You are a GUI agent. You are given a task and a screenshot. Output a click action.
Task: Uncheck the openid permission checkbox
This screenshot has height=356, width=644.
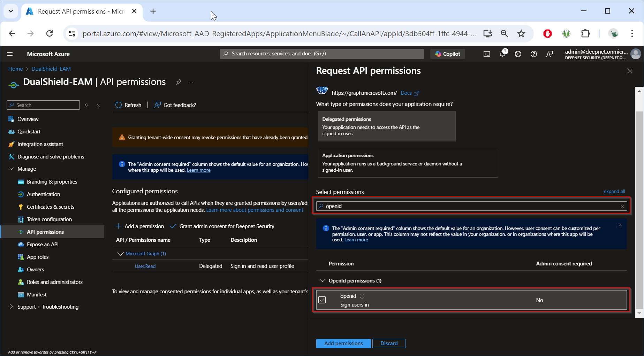[x=322, y=300]
